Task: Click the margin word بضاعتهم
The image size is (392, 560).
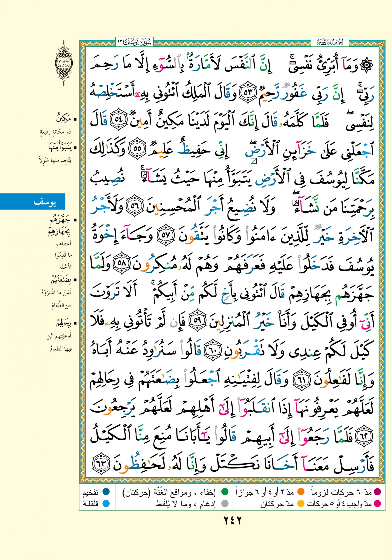Action: (61, 280)
